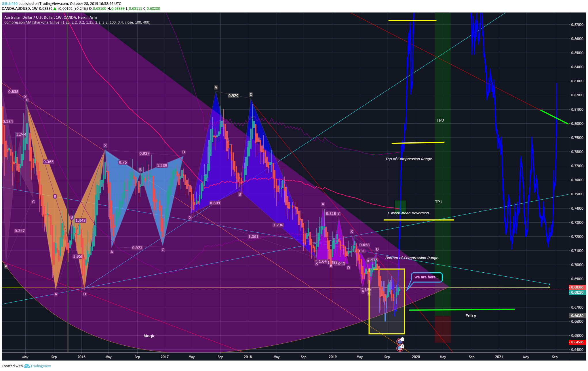Select the Magic text label

click(x=149, y=336)
